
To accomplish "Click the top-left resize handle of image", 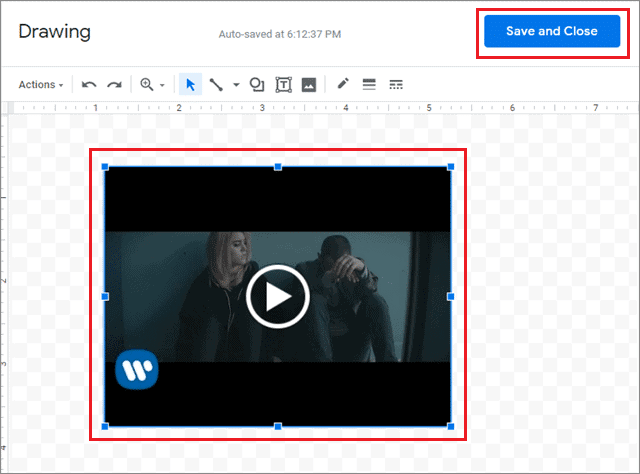I will 105,167.
